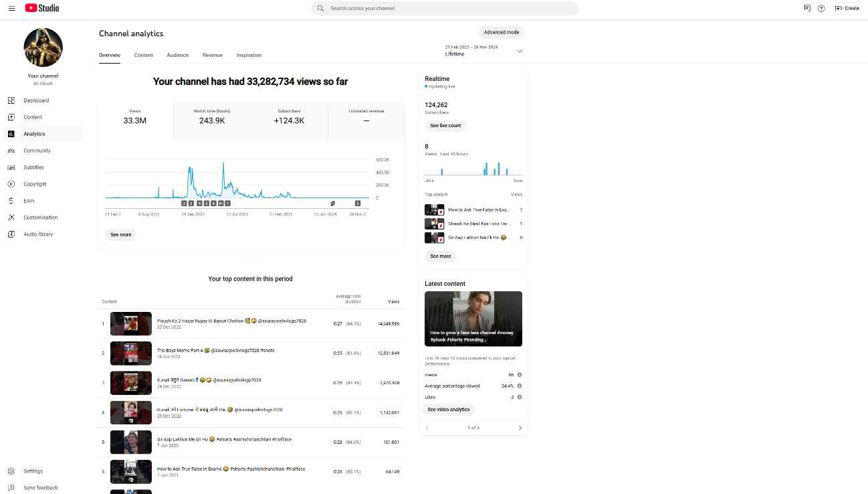Click the "1 of 4" pagination label
Image resolution: width=868 pixels, height=494 pixels.
[x=473, y=428]
